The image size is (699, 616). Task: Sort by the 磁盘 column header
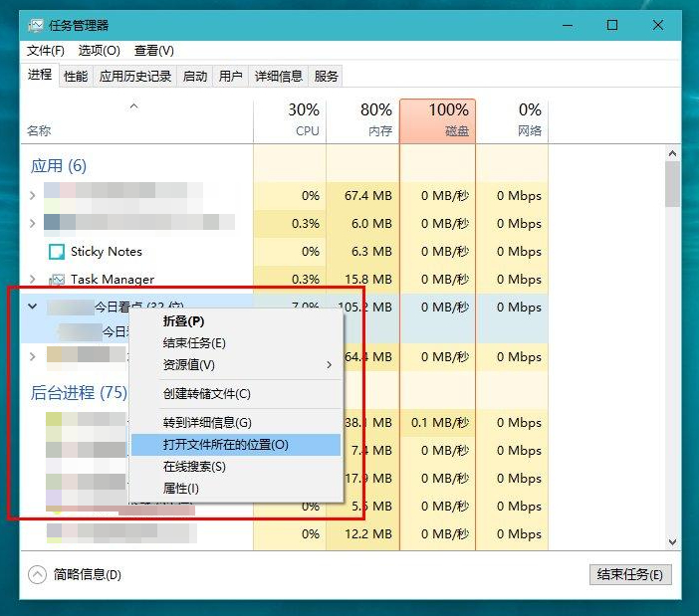coord(437,119)
